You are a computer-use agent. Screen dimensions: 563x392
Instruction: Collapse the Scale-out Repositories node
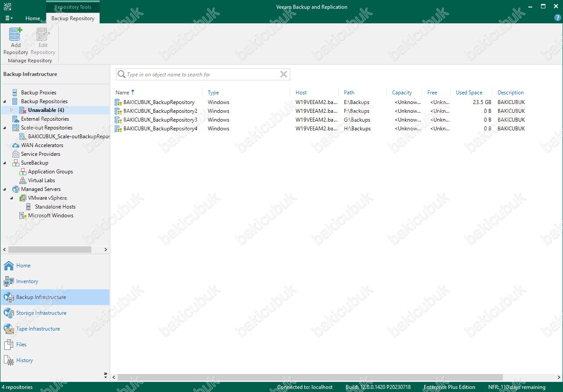(4, 128)
